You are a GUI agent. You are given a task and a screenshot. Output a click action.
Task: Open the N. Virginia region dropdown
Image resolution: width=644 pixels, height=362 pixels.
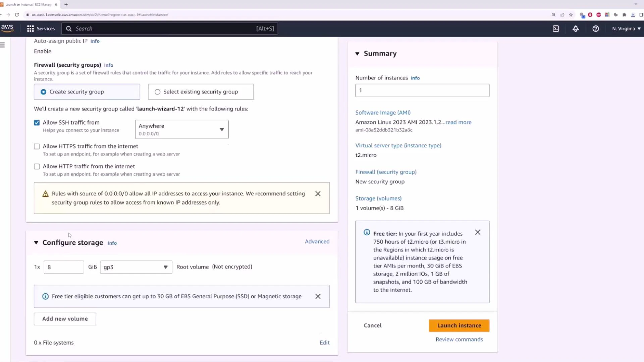(626, 28)
